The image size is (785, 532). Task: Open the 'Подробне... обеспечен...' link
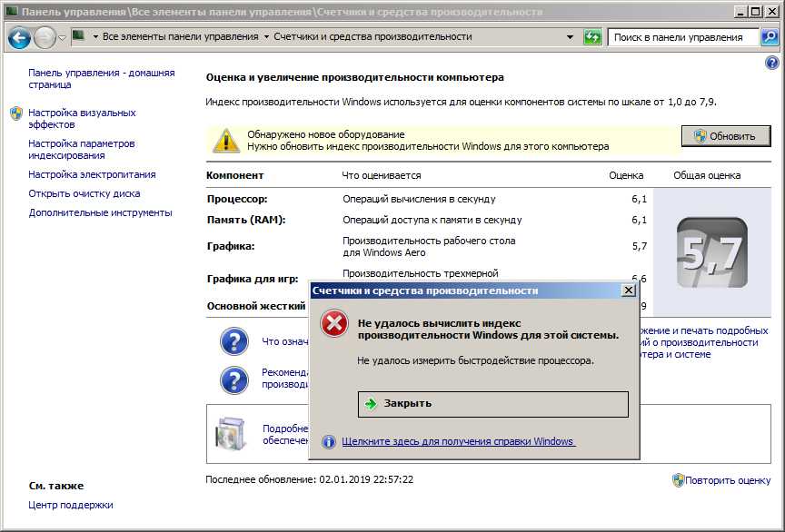(x=286, y=435)
